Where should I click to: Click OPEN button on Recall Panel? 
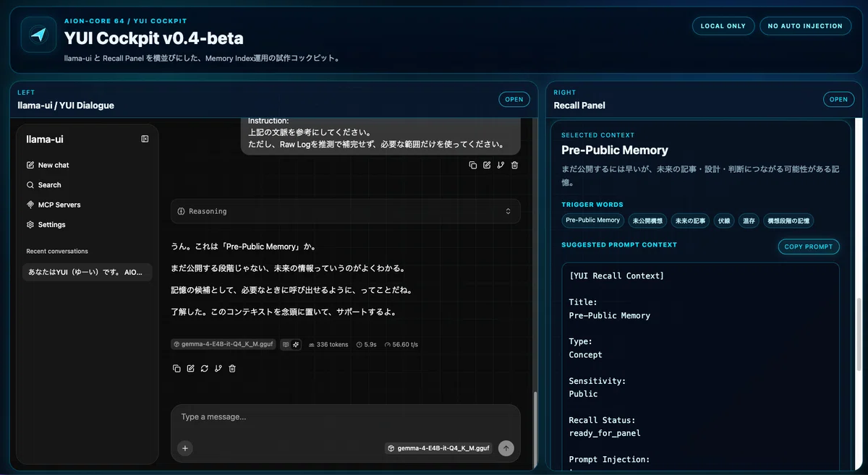click(839, 100)
